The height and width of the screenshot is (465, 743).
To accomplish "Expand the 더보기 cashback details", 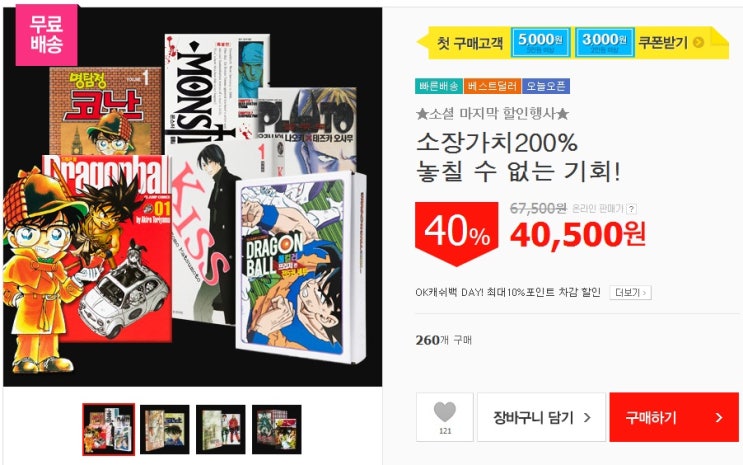I will [630, 292].
